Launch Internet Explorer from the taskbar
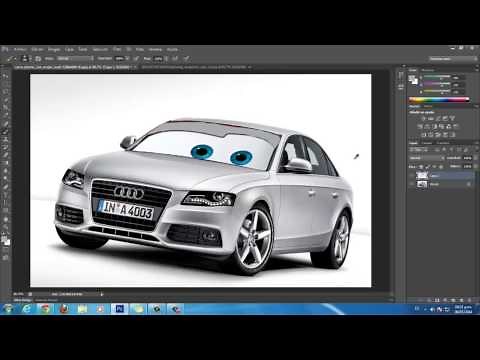This screenshot has height=360, width=480. pos(27,309)
